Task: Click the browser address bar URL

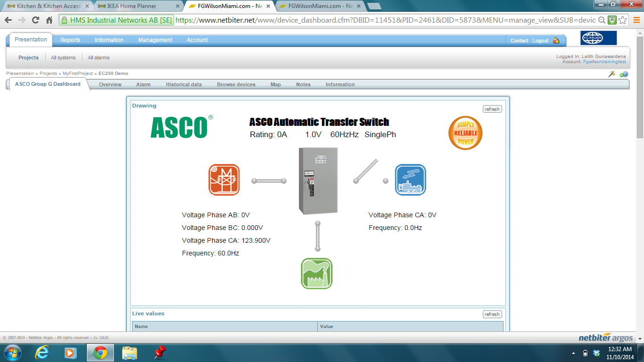Action: 385,20
